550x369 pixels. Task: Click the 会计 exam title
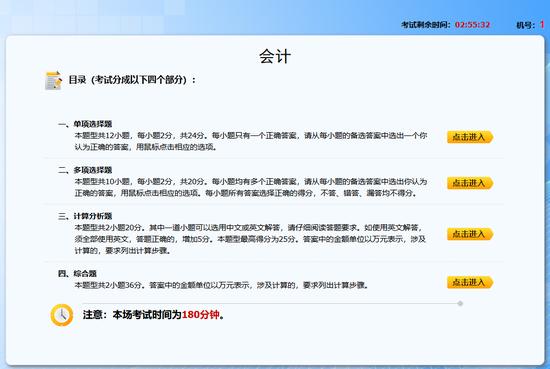pos(275,57)
